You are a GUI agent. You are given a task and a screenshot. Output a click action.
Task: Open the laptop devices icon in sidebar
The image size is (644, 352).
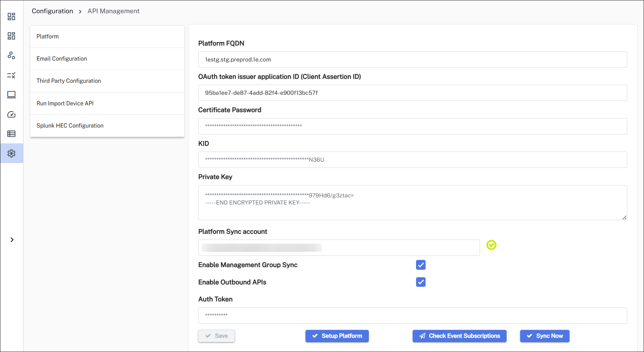point(12,95)
